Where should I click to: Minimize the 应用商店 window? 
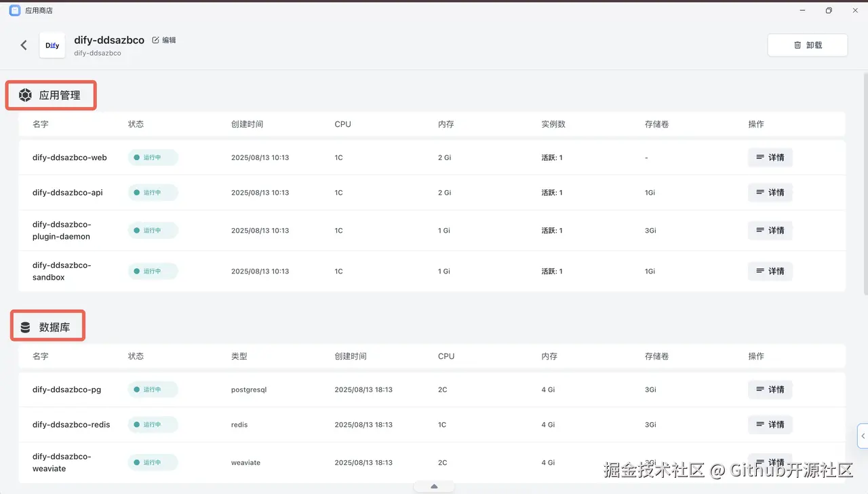[802, 10]
